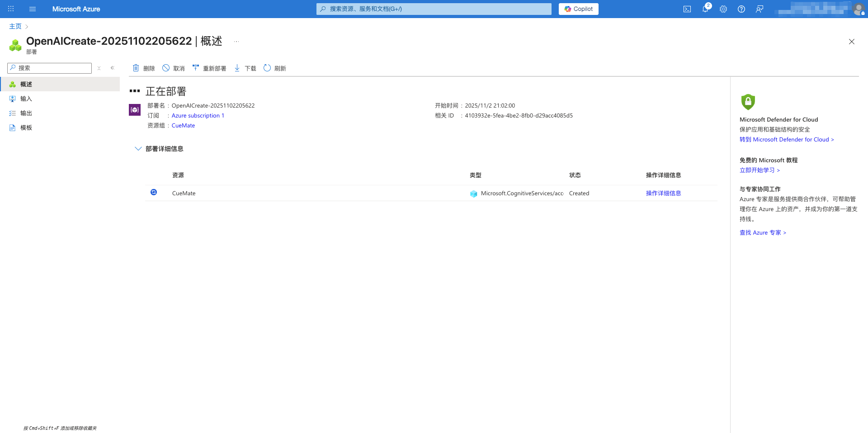Collapse the left sidebar with double chevron
Viewport: 868px width, 433px height.
coord(112,68)
